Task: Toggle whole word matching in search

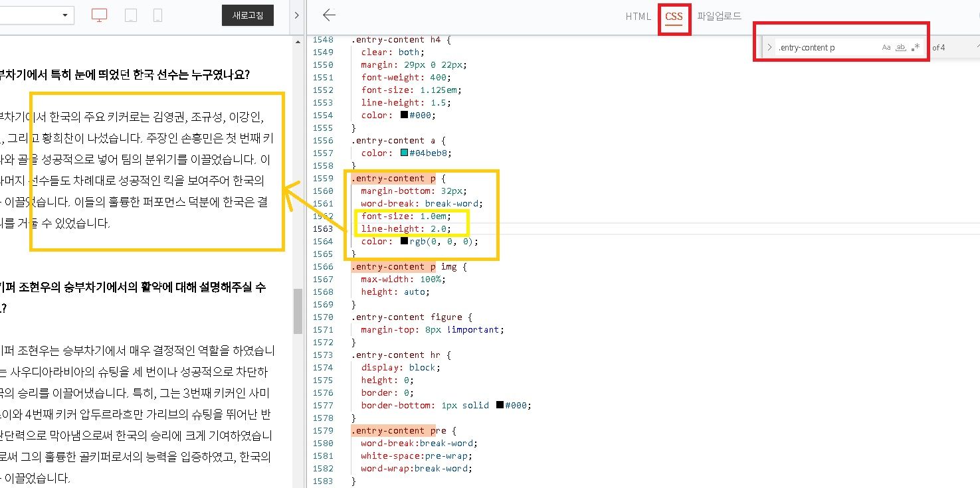Action: pos(901,46)
